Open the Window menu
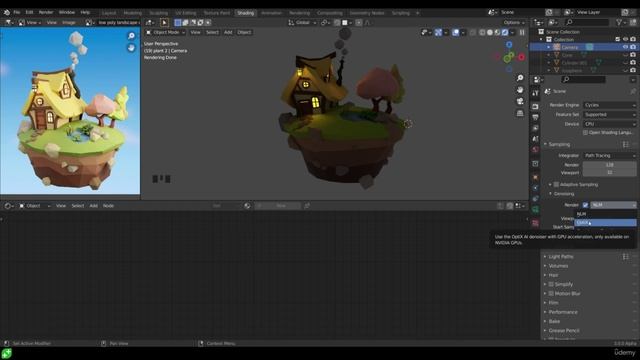Image resolution: width=640 pixels, height=360 pixels. click(x=67, y=12)
